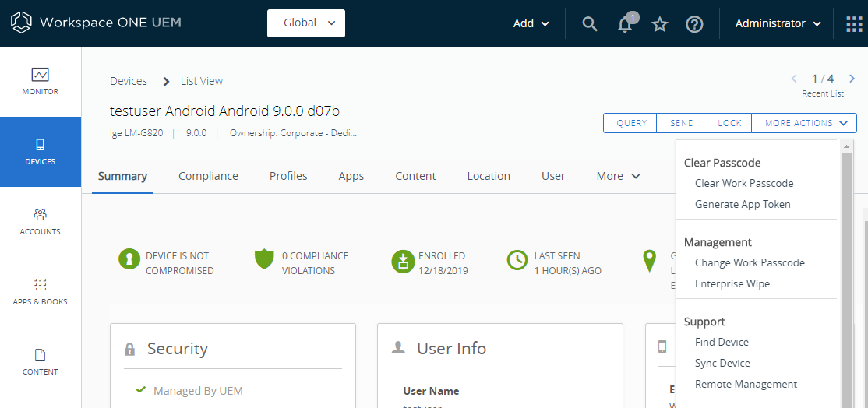Viewport: 868px width, 408px height.
Task: Choose Clear Work Passcode option
Action: (x=744, y=184)
